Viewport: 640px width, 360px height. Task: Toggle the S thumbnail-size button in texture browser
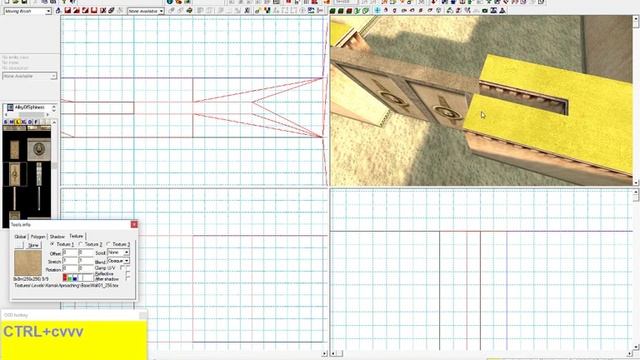[5, 122]
